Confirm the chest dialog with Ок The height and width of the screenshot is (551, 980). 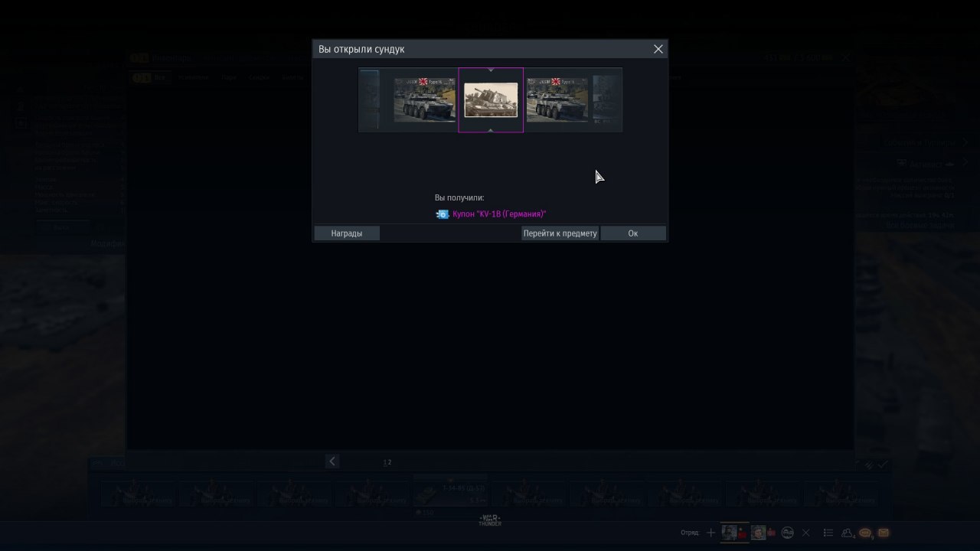pyautogui.click(x=632, y=233)
